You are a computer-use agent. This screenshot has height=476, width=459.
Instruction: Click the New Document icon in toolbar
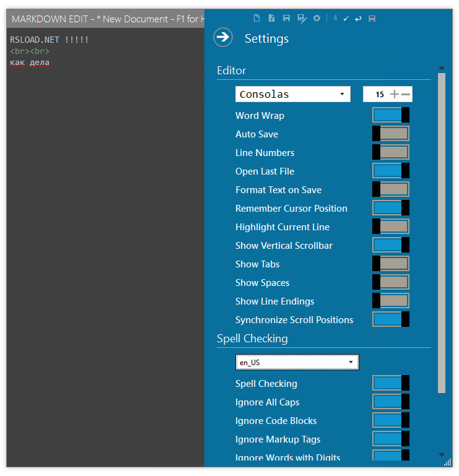[256, 18]
